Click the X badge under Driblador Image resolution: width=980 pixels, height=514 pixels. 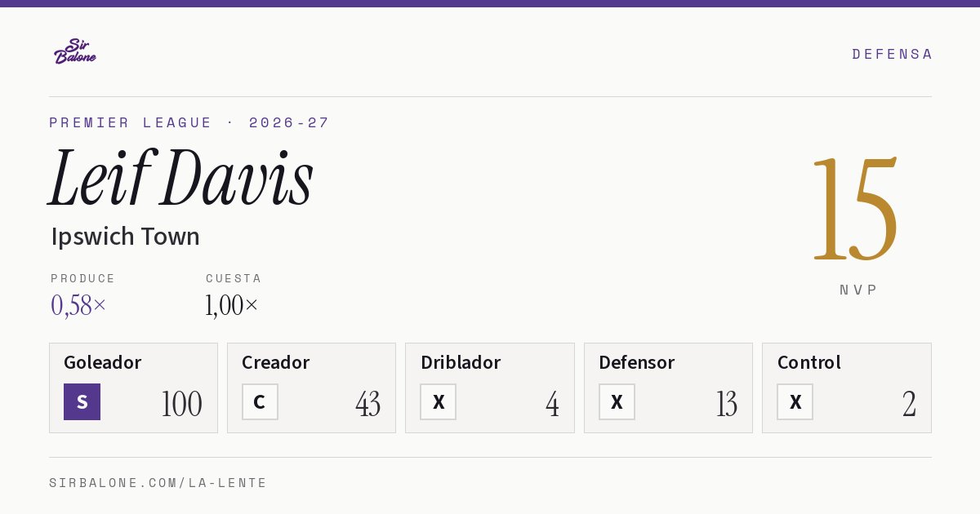pyautogui.click(x=438, y=401)
